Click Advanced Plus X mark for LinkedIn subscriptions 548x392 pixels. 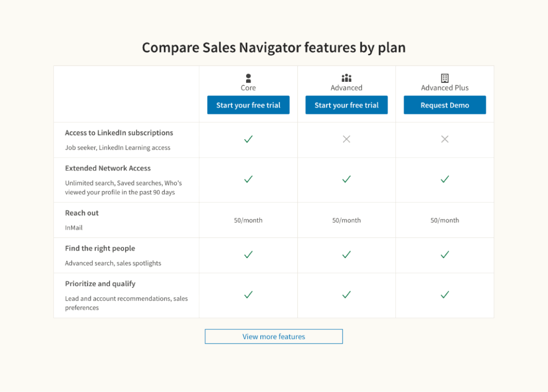tap(445, 139)
